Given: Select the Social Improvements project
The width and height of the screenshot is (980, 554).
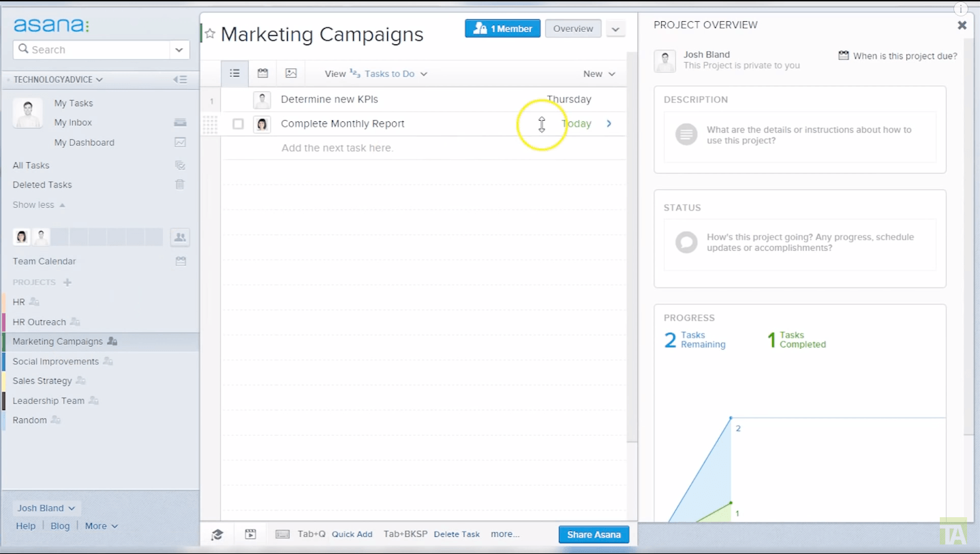Looking at the screenshot, I should [x=55, y=362].
